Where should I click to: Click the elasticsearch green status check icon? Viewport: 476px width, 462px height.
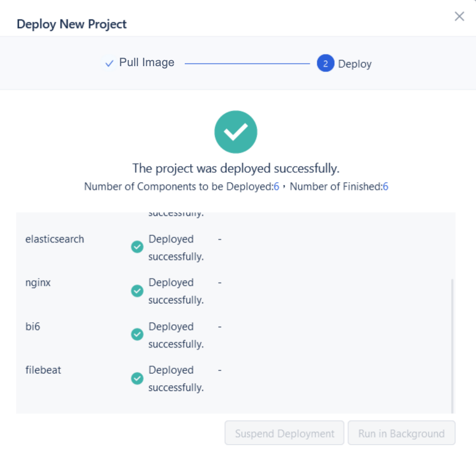coord(137,247)
